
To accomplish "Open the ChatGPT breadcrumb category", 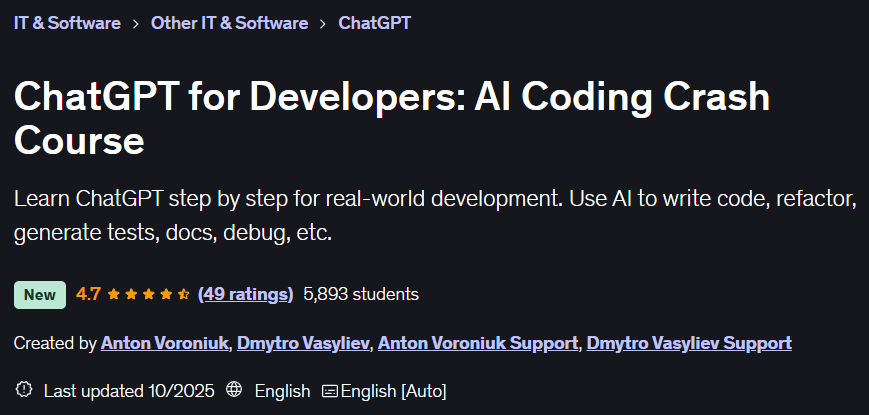I will (375, 23).
